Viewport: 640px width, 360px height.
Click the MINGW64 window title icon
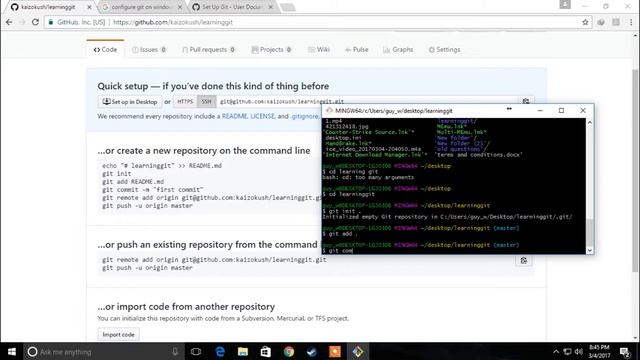point(329,111)
